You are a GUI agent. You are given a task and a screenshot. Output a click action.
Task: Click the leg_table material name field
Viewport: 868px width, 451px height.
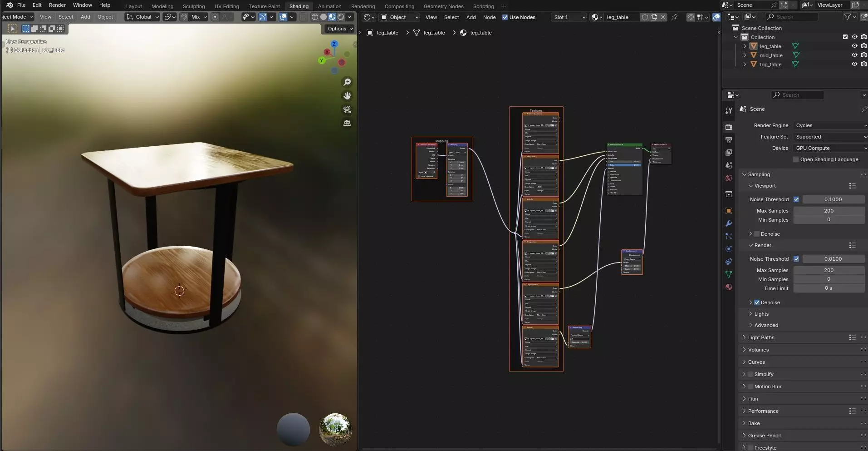coord(622,17)
